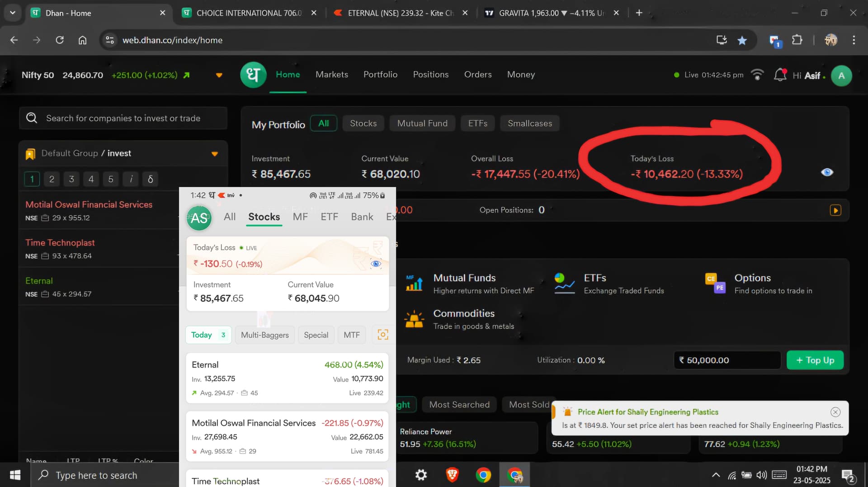
Task: Dismiss the Shaily price alert
Action: (x=835, y=412)
